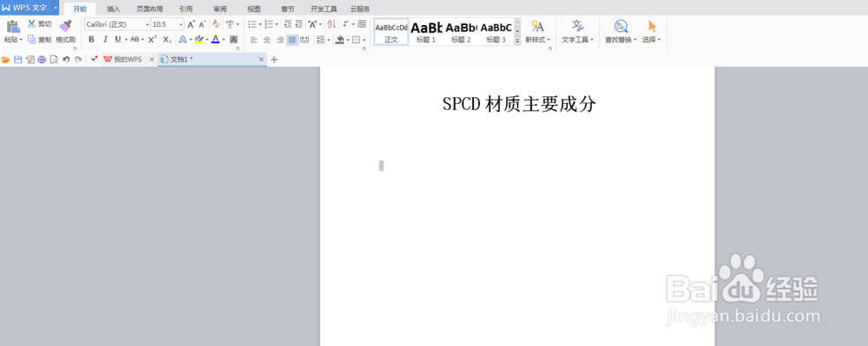
Task: Decrease paragraph indent
Action: click(x=287, y=24)
